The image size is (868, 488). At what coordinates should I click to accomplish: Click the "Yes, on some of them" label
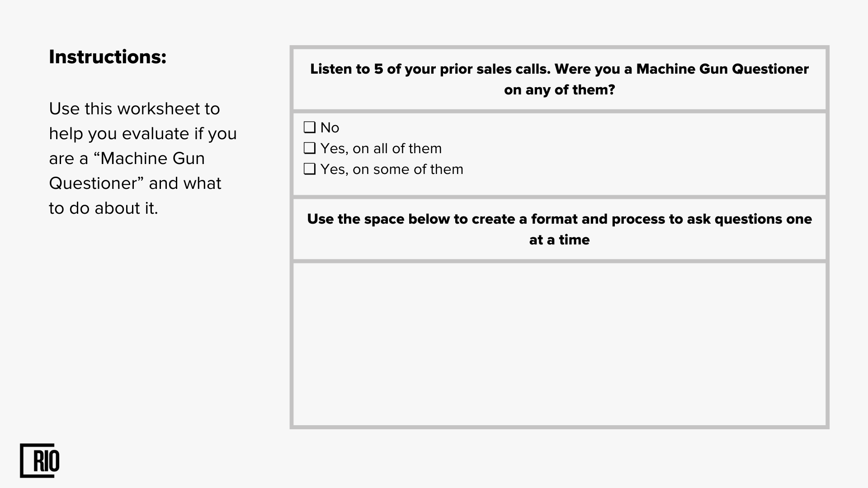[x=392, y=169]
